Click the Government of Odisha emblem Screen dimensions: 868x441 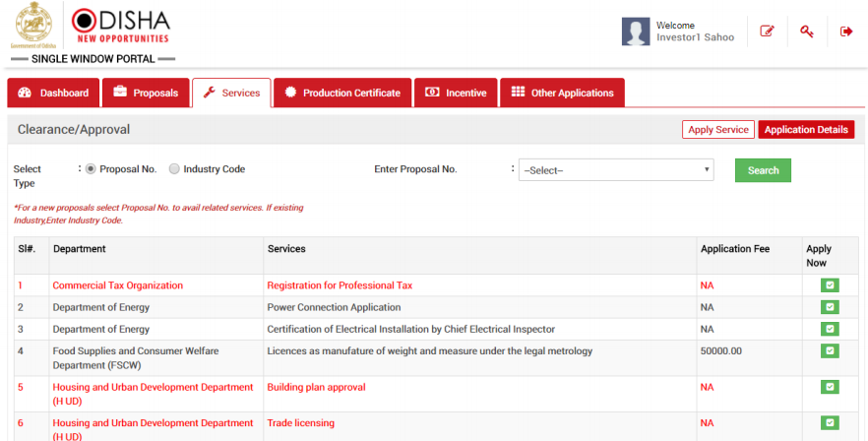[x=33, y=26]
